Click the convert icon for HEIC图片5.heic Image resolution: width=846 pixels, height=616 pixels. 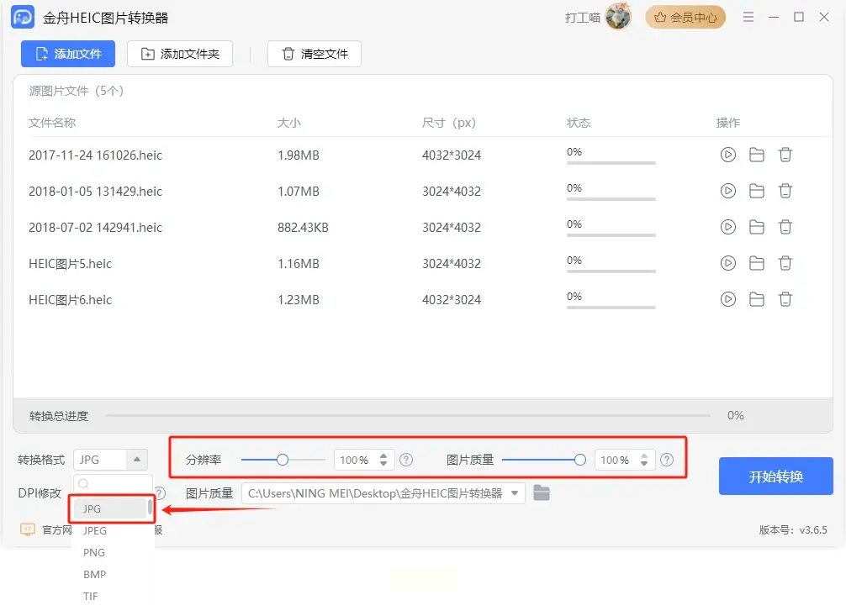pyautogui.click(x=728, y=263)
